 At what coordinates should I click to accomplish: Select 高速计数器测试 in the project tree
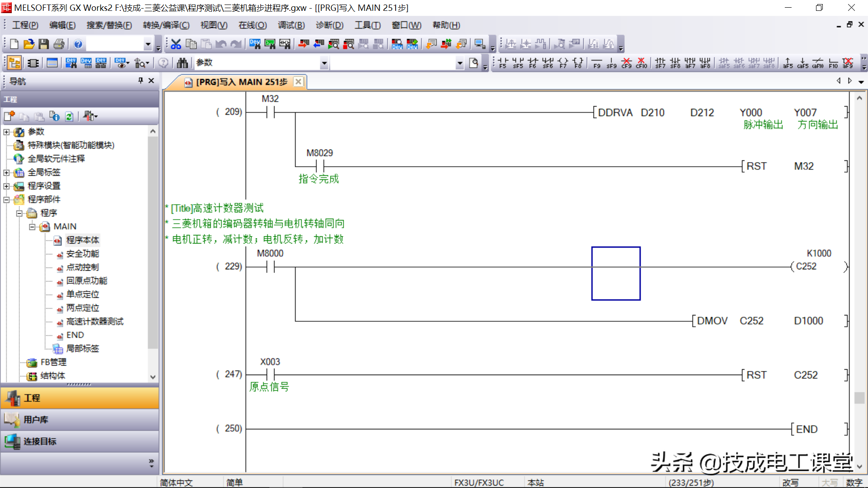point(94,321)
